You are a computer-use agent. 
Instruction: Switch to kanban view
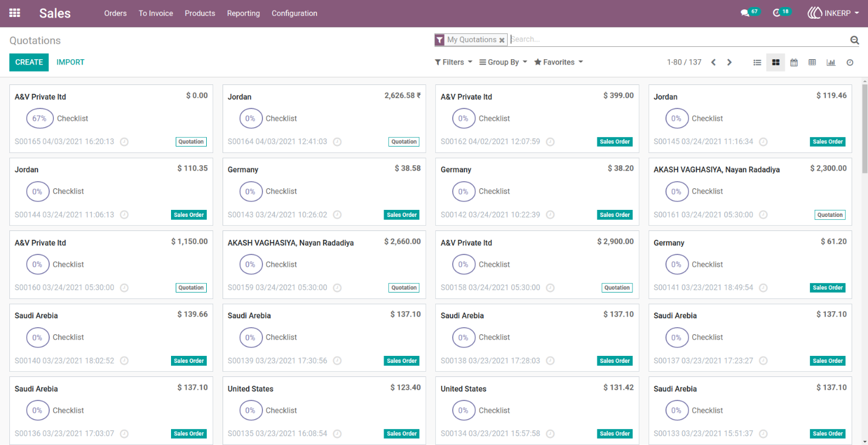(775, 62)
